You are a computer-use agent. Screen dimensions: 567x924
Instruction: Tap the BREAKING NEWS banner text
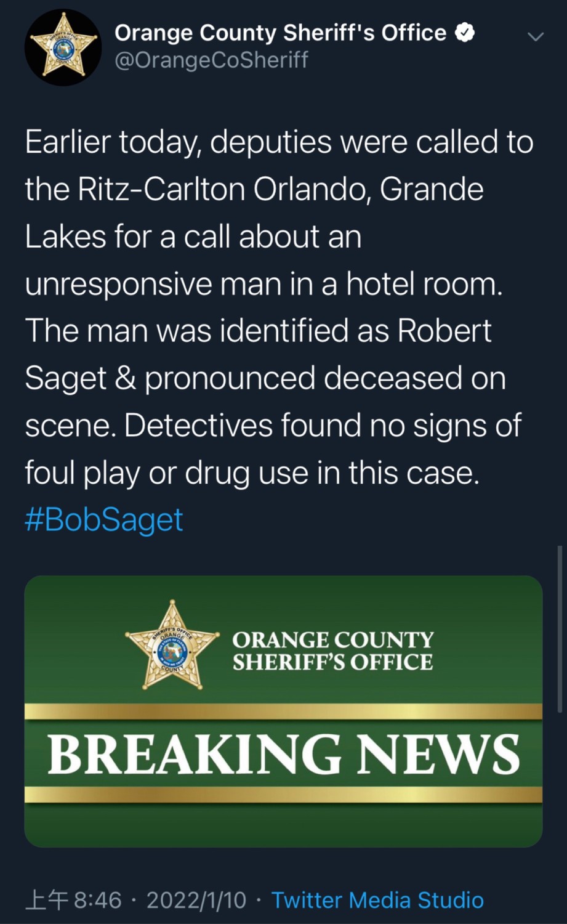(x=284, y=753)
